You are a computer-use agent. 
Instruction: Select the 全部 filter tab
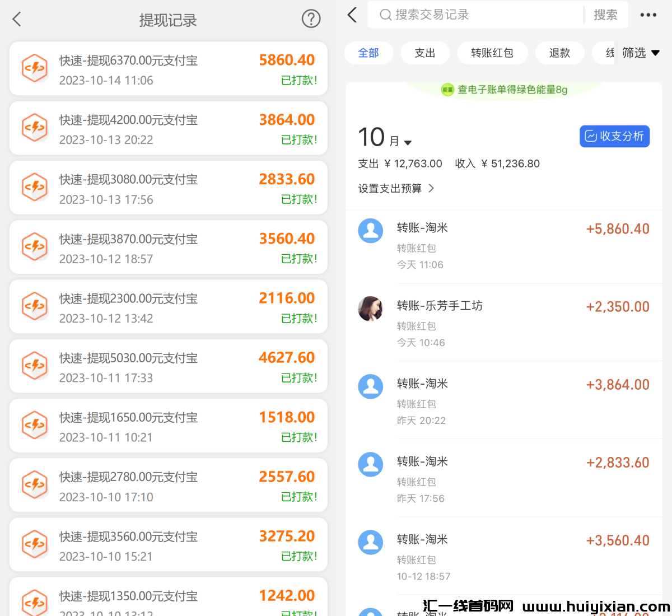(x=368, y=53)
